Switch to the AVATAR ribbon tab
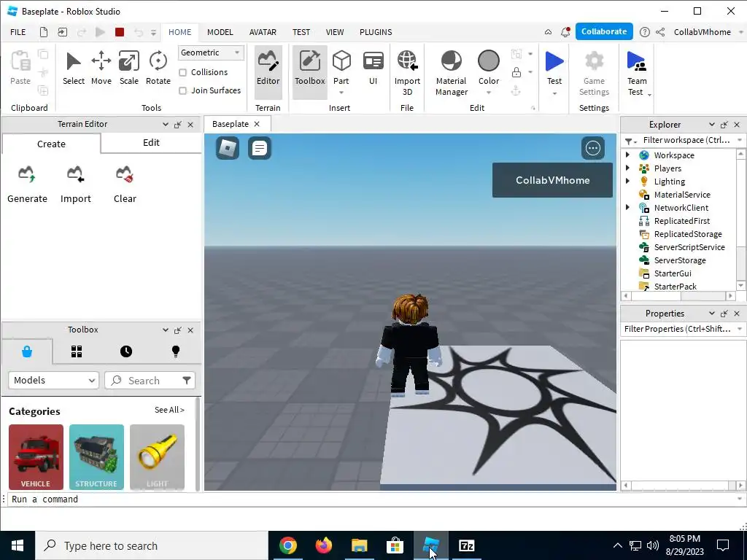Viewport: 747px width, 560px height. 263,32
